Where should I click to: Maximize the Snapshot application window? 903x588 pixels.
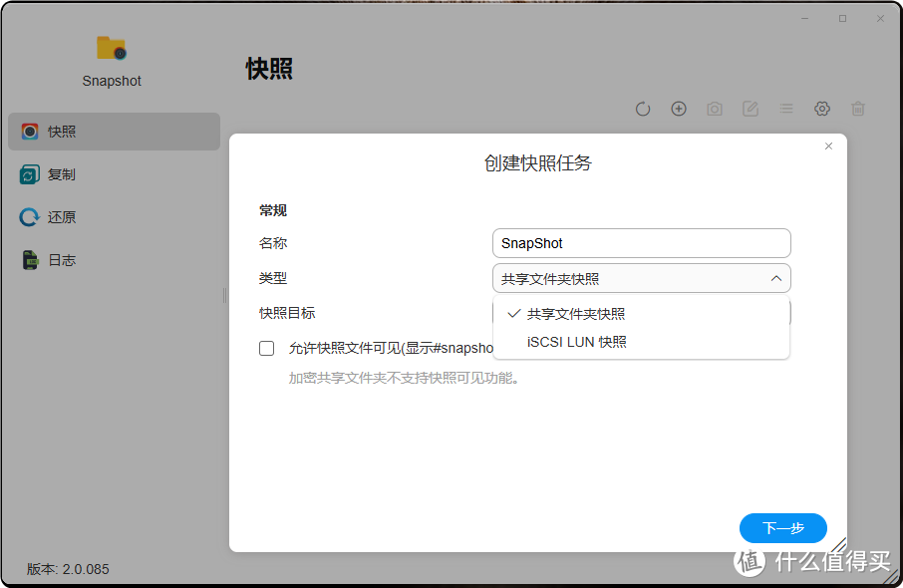842,18
